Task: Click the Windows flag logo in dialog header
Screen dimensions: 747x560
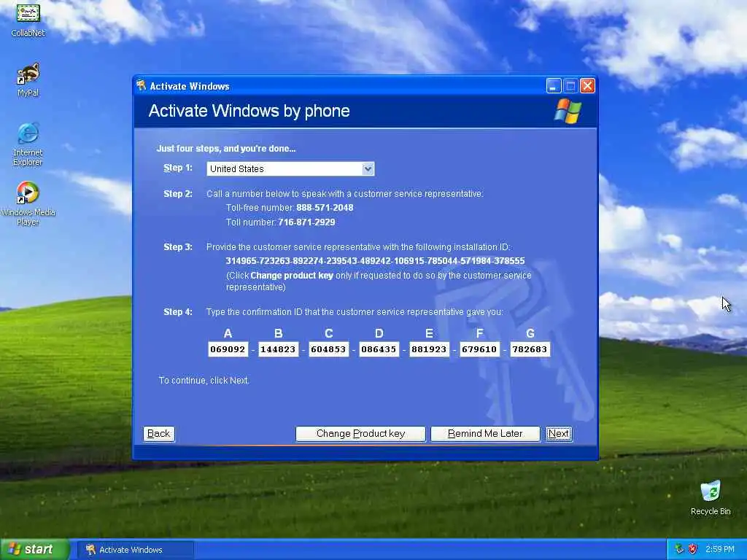Action: tap(568, 111)
